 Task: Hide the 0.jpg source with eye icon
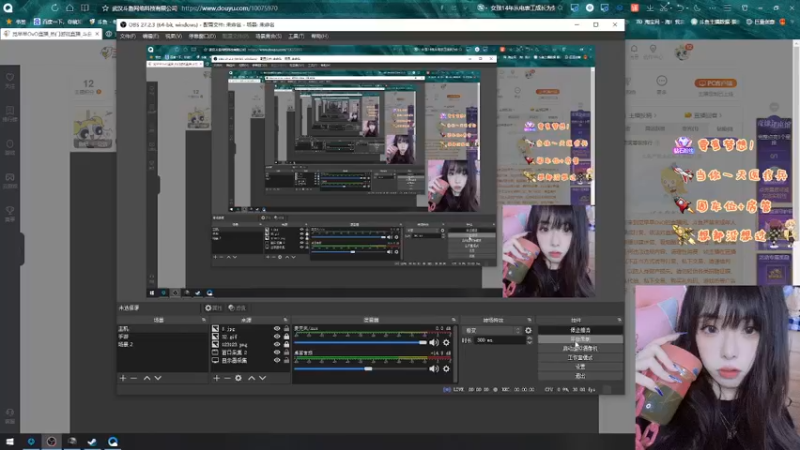[x=277, y=329]
